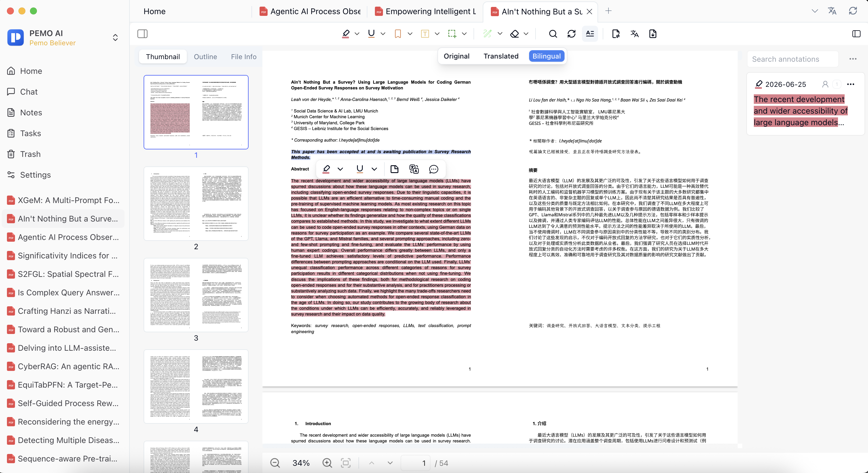Viewport: 868px width, 473px height.
Task: Highlight selection via floating popup highlighter
Action: tap(326, 169)
